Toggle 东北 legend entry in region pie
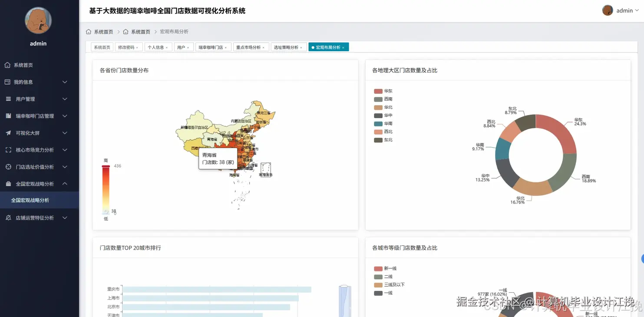Image resolution: width=644 pixels, height=317 pixels. (x=383, y=140)
